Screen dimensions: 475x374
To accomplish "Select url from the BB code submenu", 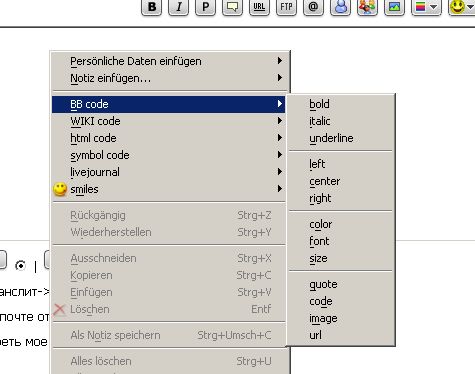I will tap(340, 335).
